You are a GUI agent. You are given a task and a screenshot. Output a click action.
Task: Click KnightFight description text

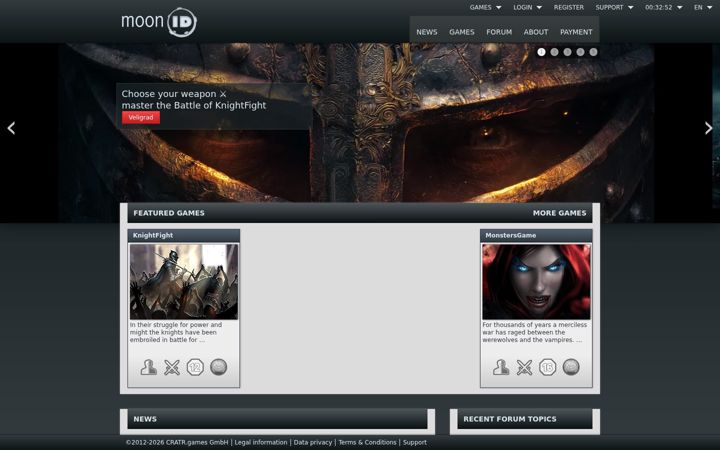point(175,332)
